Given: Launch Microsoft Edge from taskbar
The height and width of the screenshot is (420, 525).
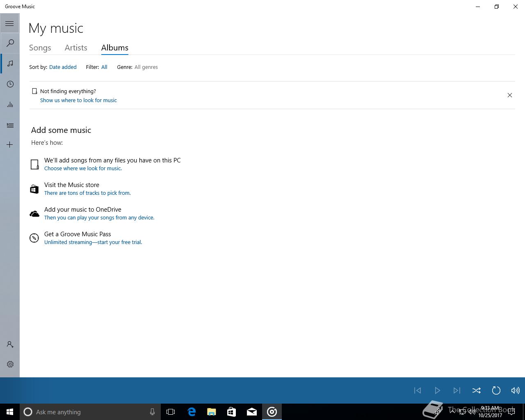Looking at the screenshot, I should pos(192,412).
